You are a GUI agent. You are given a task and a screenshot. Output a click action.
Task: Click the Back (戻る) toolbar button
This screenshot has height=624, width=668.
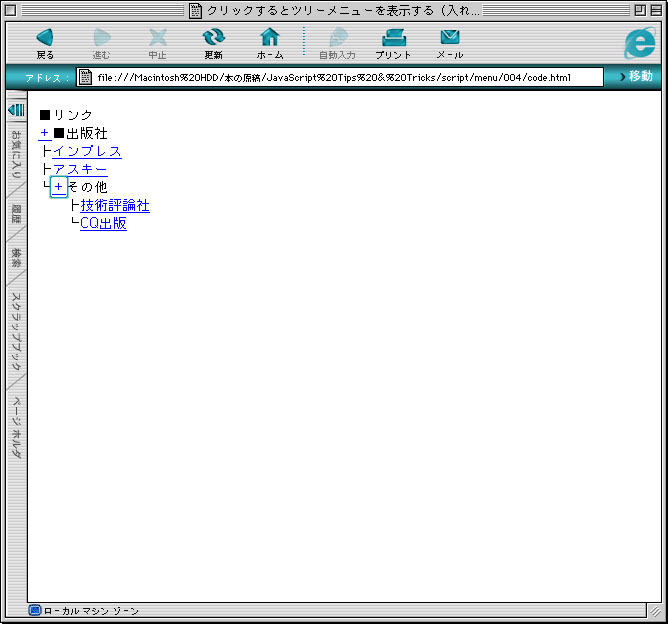[x=45, y=43]
